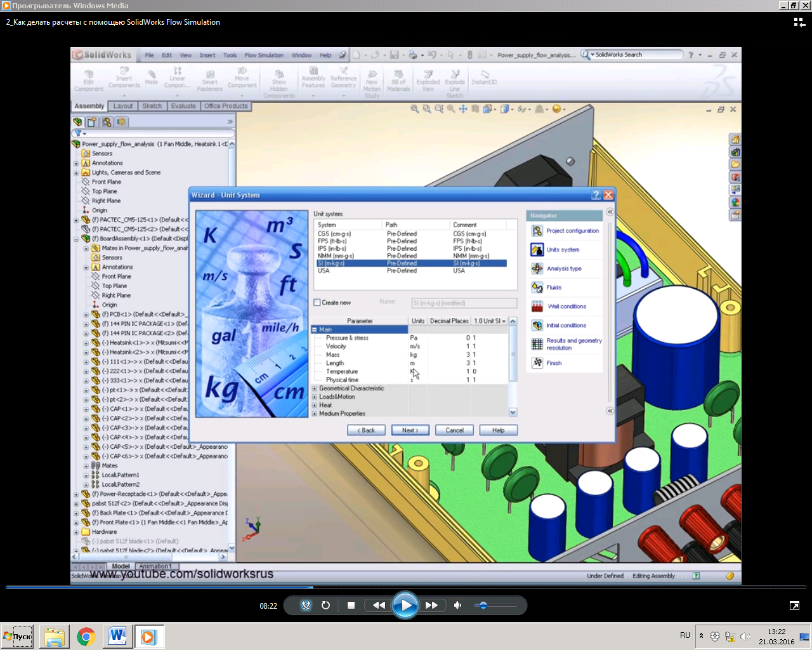Open Reference Geometry tool
This screenshot has width=812, height=650.
[x=343, y=78]
